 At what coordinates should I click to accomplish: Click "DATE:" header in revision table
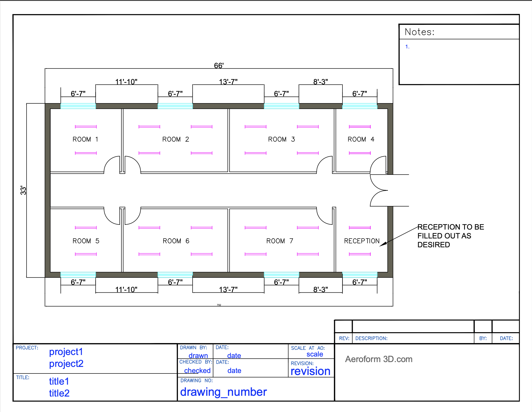506,338
